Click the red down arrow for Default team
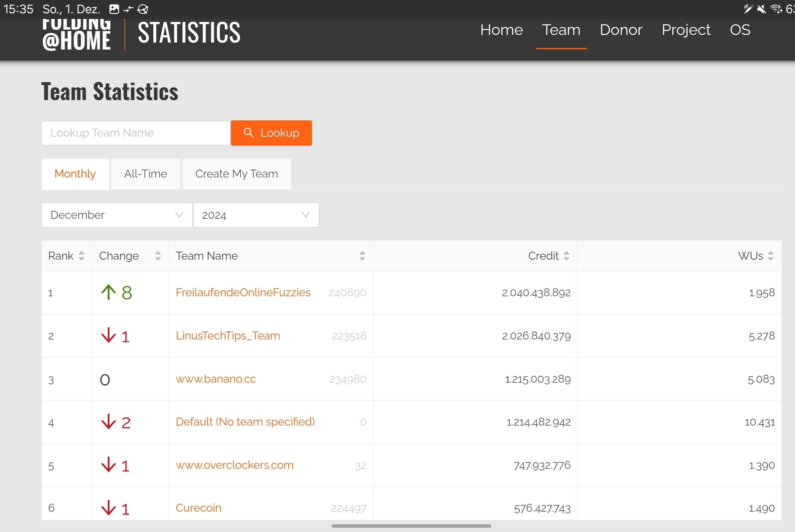This screenshot has width=795, height=532. 109,422
